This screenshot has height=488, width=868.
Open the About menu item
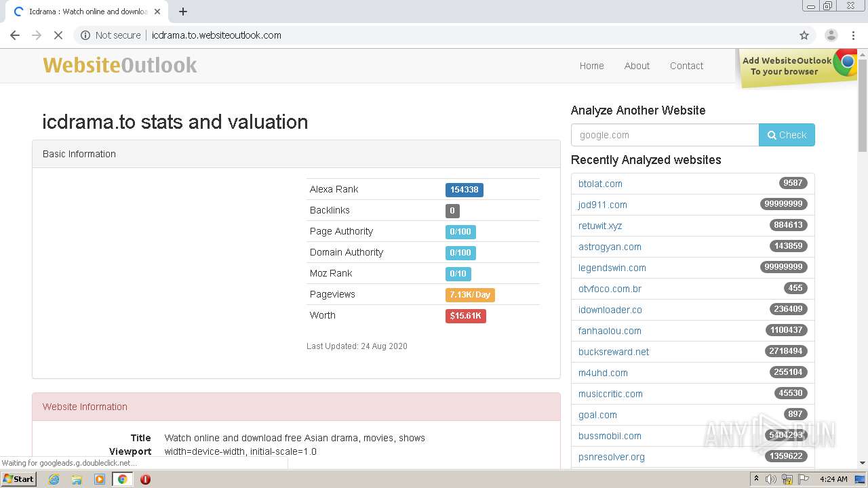tap(637, 66)
